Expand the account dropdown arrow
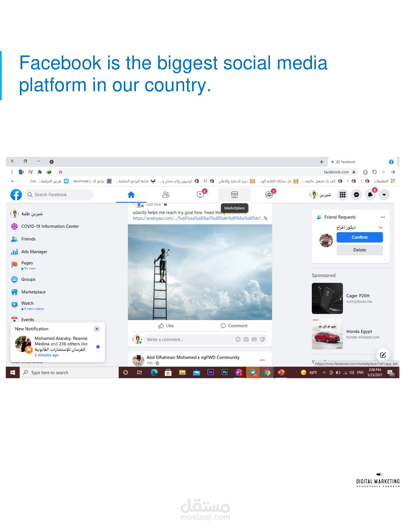This screenshot has height=532, width=411. click(x=384, y=195)
